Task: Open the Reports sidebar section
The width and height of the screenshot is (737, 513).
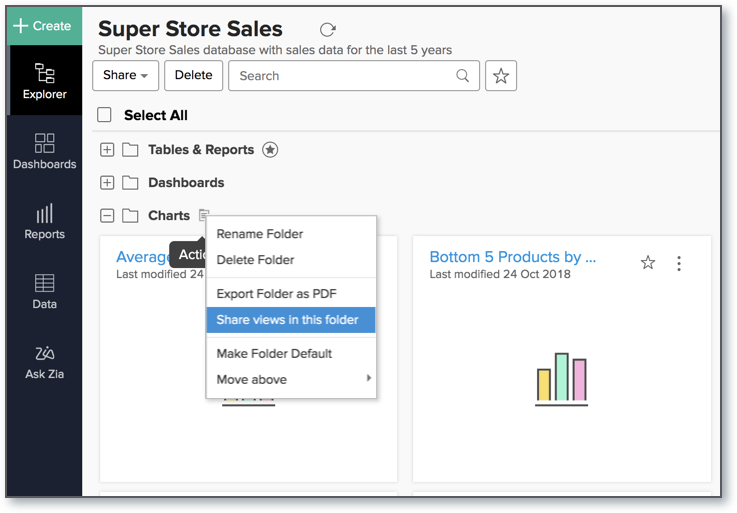Action: [x=44, y=221]
